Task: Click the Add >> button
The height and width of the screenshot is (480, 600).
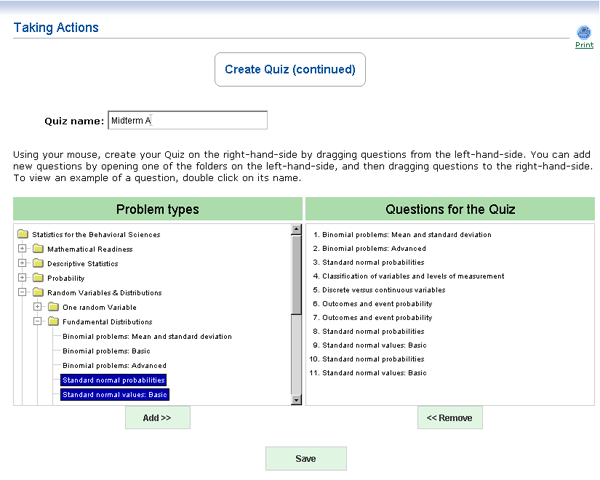Action: tap(157, 418)
